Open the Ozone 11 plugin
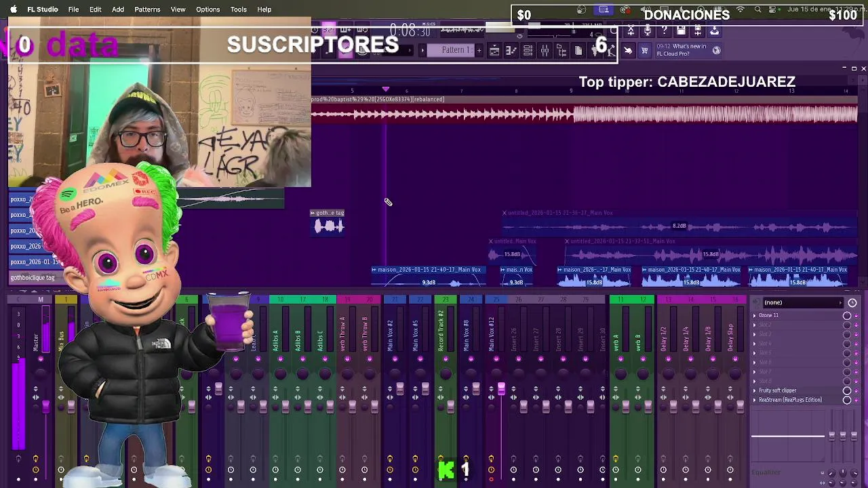The width and height of the screenshot is (868, 488). (x=768, y=315)
